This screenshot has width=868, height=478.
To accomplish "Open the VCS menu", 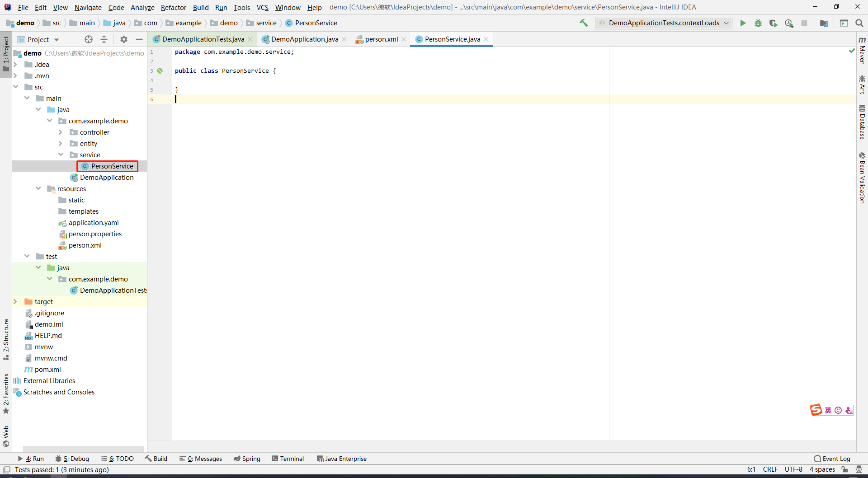I will click(x=263, y=7).
